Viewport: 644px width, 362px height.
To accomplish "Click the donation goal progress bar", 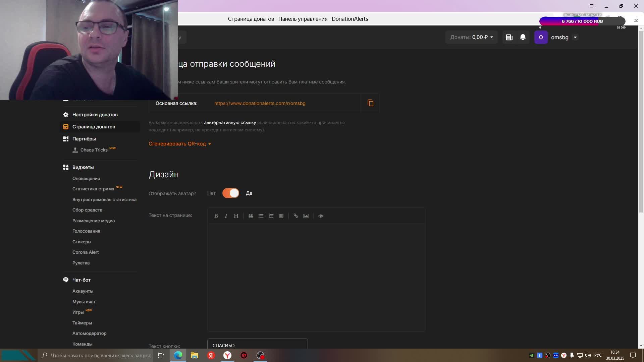I will [582, 21].
